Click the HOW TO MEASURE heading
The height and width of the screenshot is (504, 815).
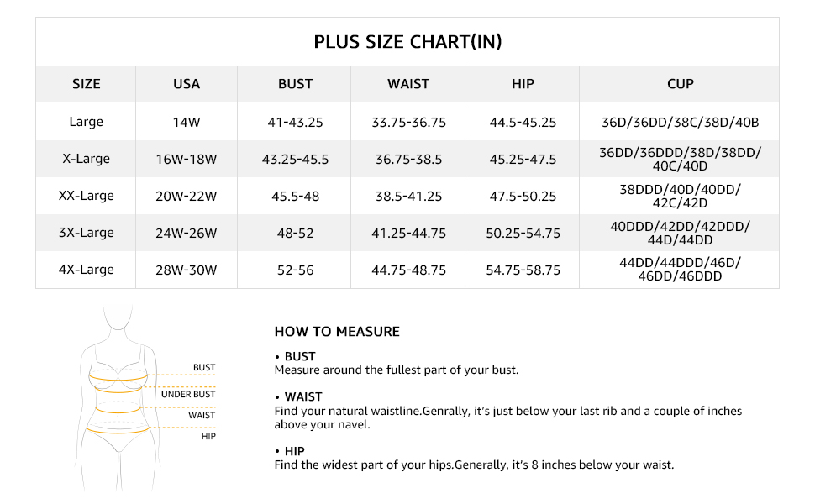(337, 332)
